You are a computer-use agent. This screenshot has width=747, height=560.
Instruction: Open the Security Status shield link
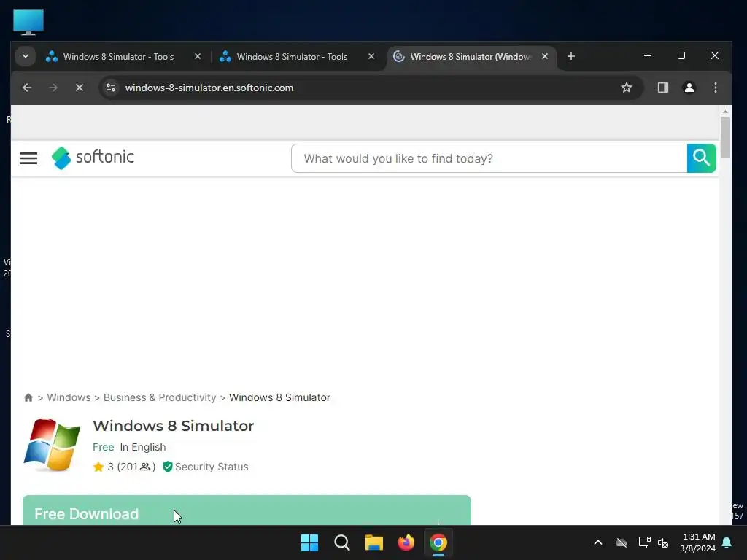click(205, 467)
